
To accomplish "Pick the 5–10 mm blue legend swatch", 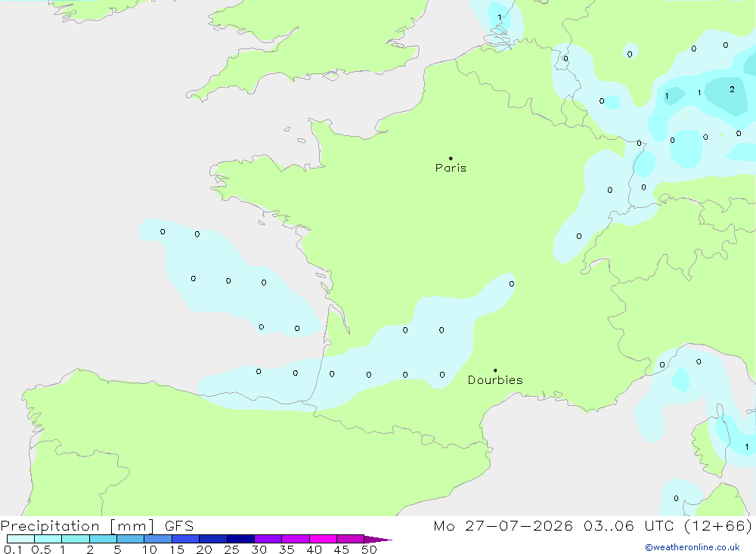I will coord(131,539).
